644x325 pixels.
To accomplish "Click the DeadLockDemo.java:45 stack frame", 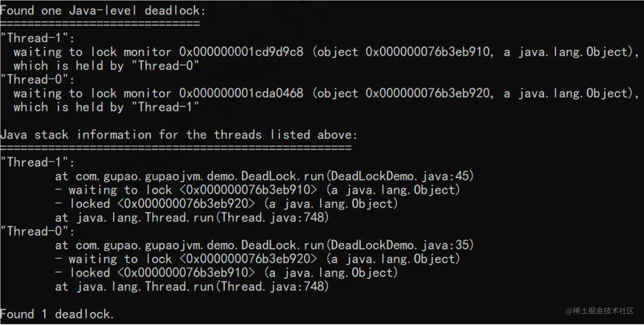I will [264, 176].
